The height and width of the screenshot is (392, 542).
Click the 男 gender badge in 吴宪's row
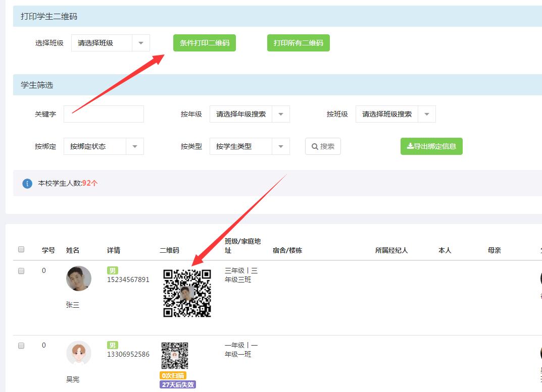coord(112,345)
